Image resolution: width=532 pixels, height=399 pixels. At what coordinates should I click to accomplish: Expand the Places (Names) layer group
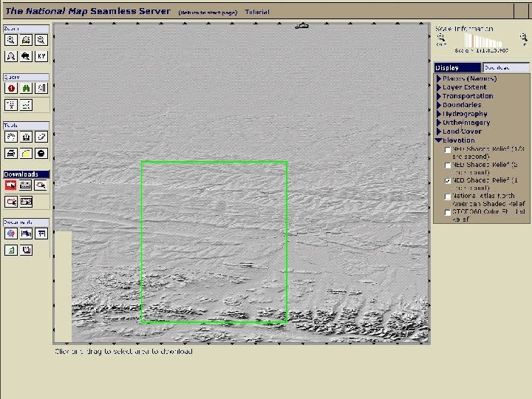(439, 78)
